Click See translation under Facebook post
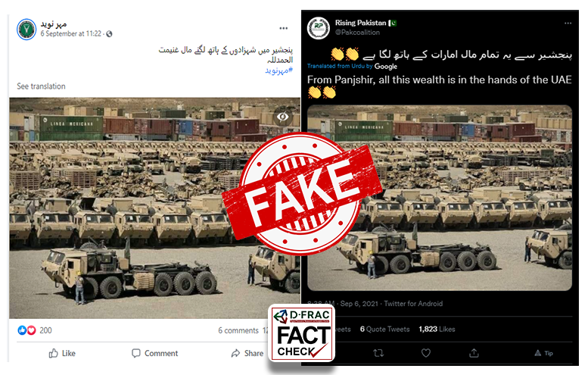 tap(41, 86)
